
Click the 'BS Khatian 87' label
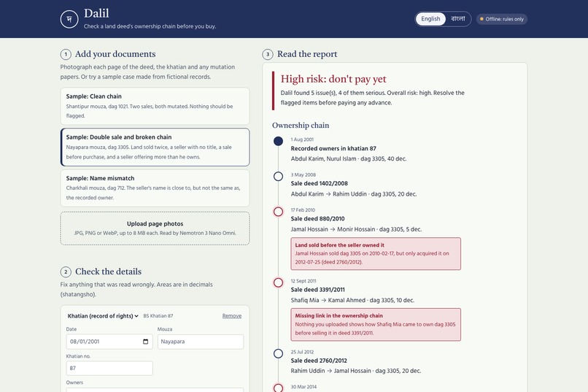pyautogui.click(x=158, y=316)
